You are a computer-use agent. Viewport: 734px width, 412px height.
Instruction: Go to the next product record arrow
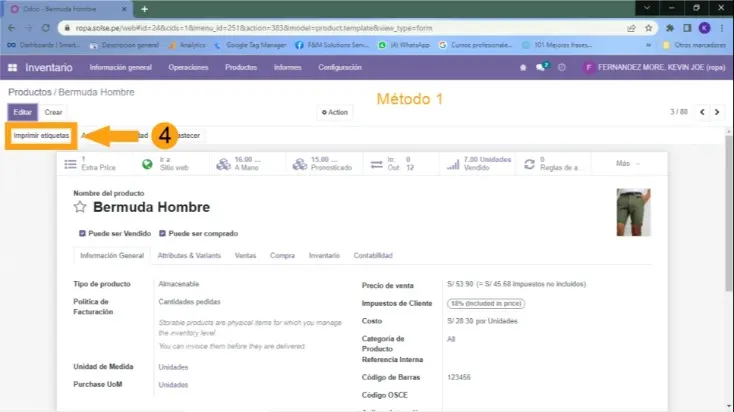(721, 112)
